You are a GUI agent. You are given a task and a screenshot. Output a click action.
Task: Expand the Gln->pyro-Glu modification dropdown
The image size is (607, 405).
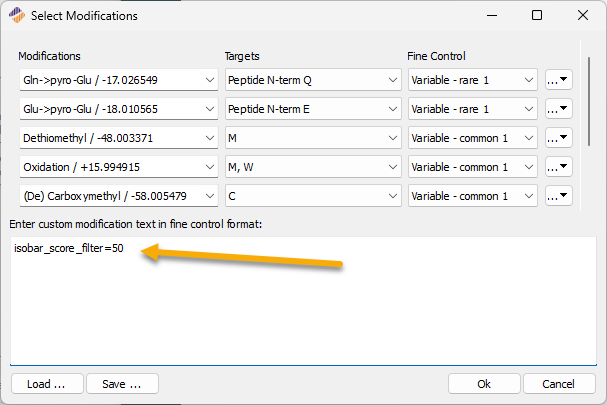119,80
